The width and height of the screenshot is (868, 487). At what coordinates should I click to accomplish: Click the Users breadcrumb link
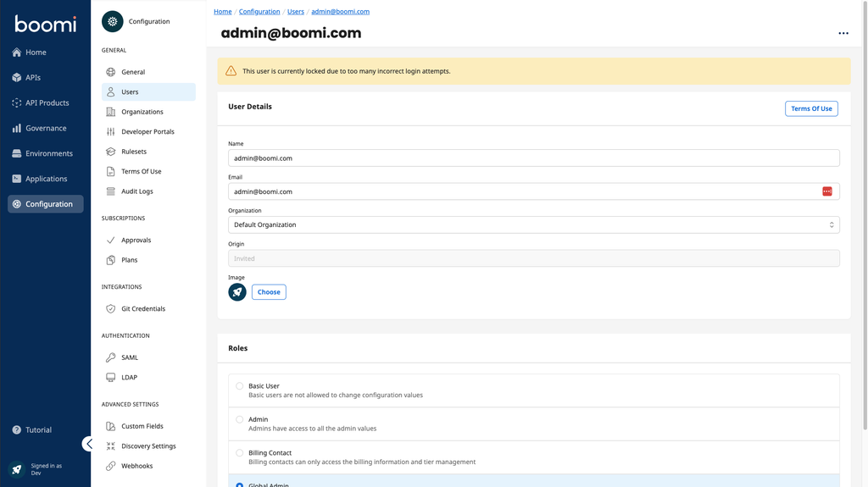296,12
